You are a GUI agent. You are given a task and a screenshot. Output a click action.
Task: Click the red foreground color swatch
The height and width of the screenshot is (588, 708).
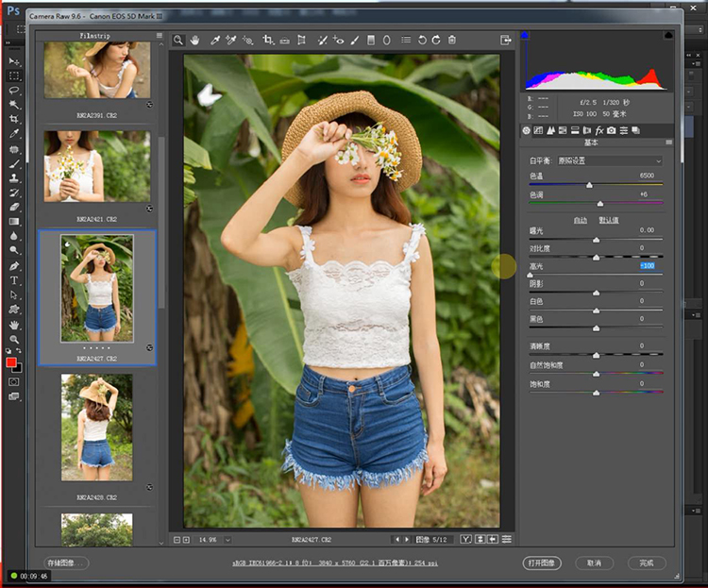coord(11,362)
